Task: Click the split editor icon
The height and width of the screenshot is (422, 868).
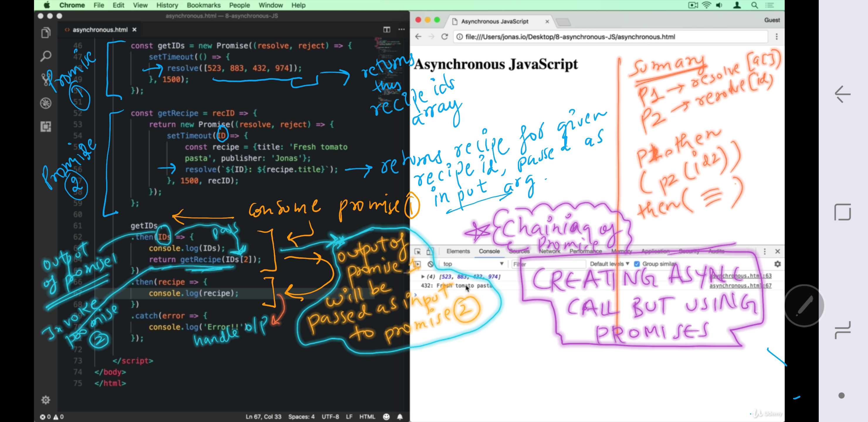Action: tap(386, 30)
